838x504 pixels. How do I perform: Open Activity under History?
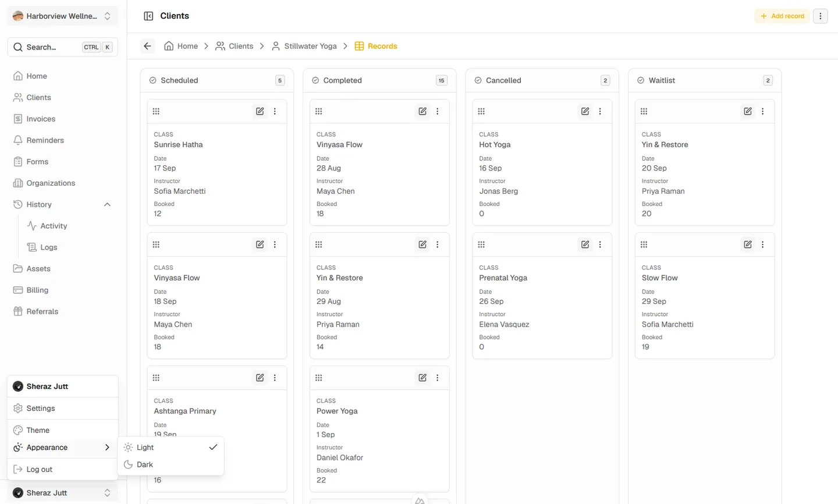coord(69,226)
